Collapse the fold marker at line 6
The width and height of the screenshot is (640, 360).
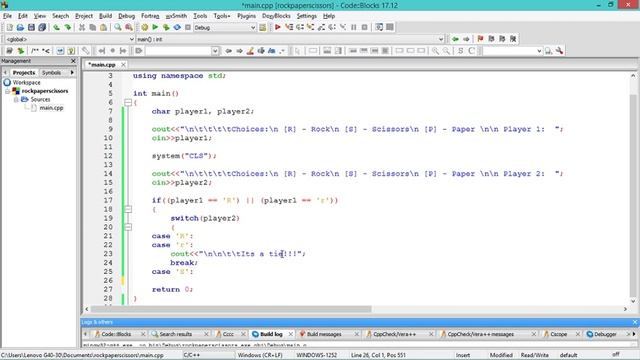(128, 102)
